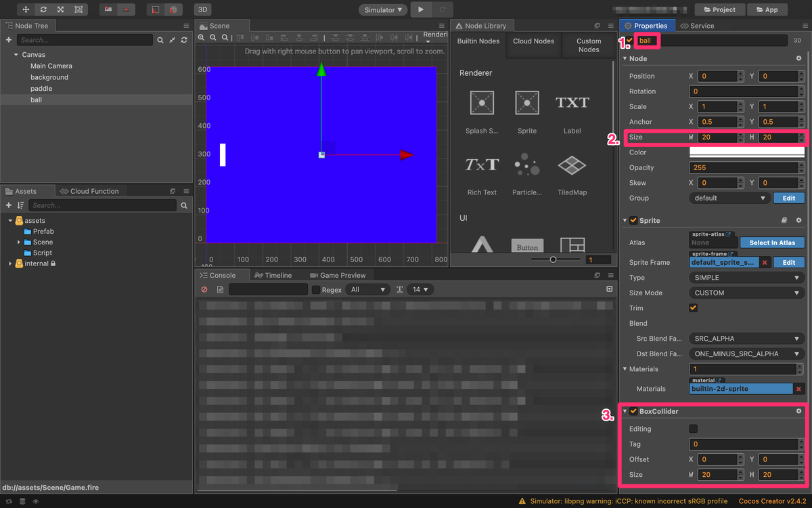Adjust the Node Library icon size slider

[554, 259]
